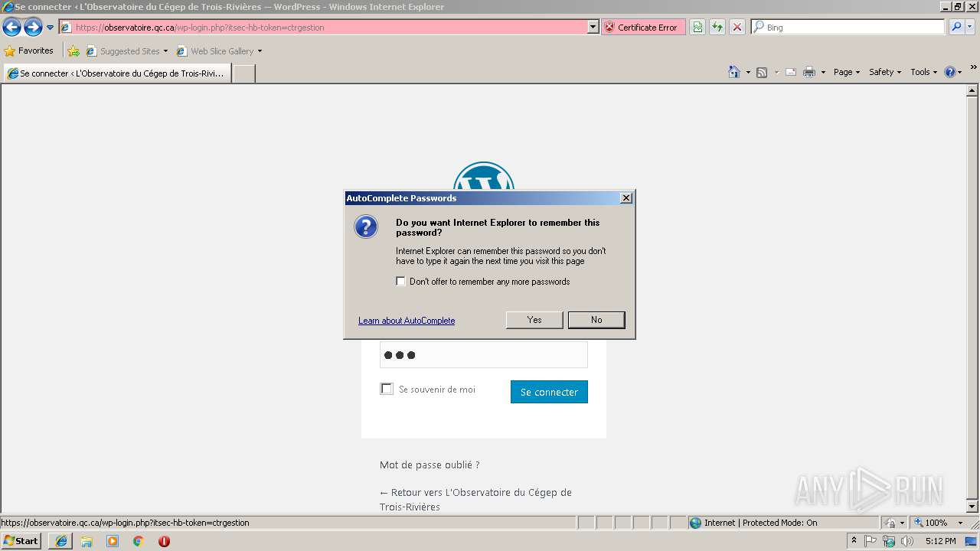The height and width of the screenshot is (551, 980).
Task: Toggle the Compatibility View icon
Action: (697, 27)
